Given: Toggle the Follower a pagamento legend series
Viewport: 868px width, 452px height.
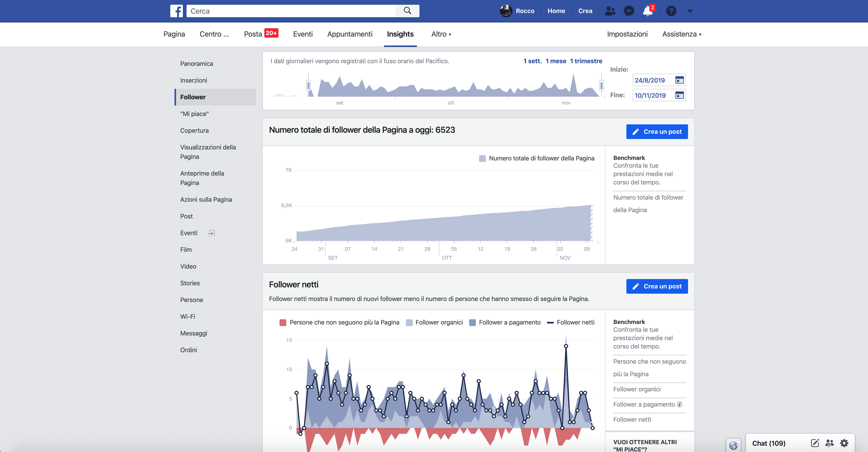Looking at the screenshot, I should pos(505,322).
